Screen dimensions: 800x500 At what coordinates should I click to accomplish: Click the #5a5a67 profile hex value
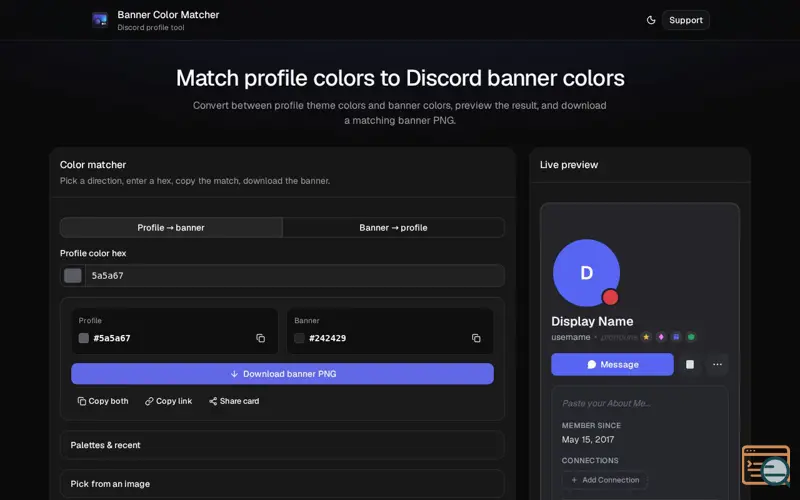[112, 338]
